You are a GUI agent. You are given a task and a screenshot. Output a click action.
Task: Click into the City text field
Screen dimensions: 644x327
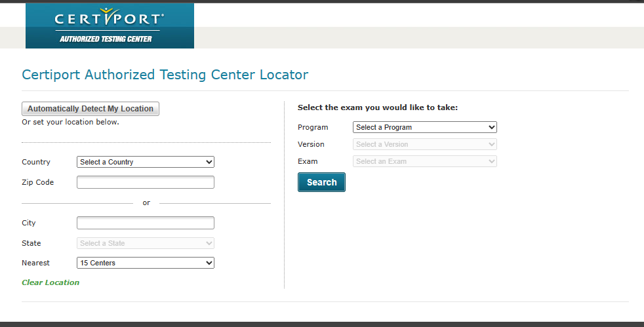point(145,223)
